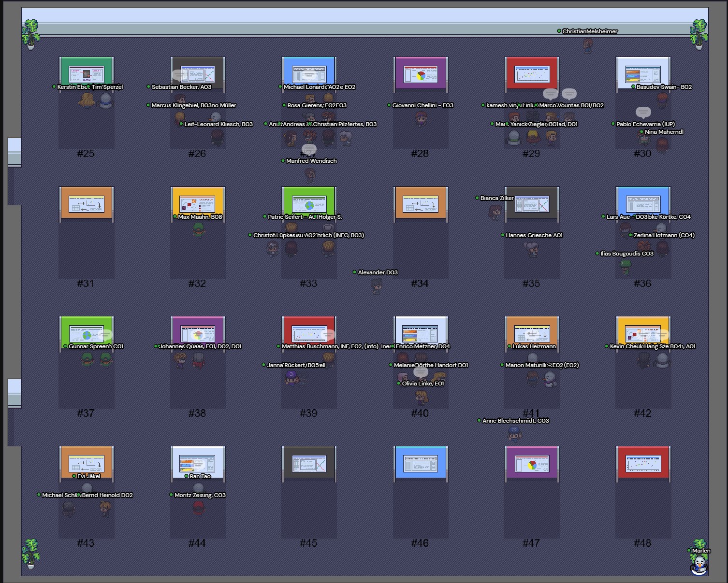The width and height of the screenshot is (728, 583).
Task: Click the Alexander DO3 avatar
Action: click(376, 285)
